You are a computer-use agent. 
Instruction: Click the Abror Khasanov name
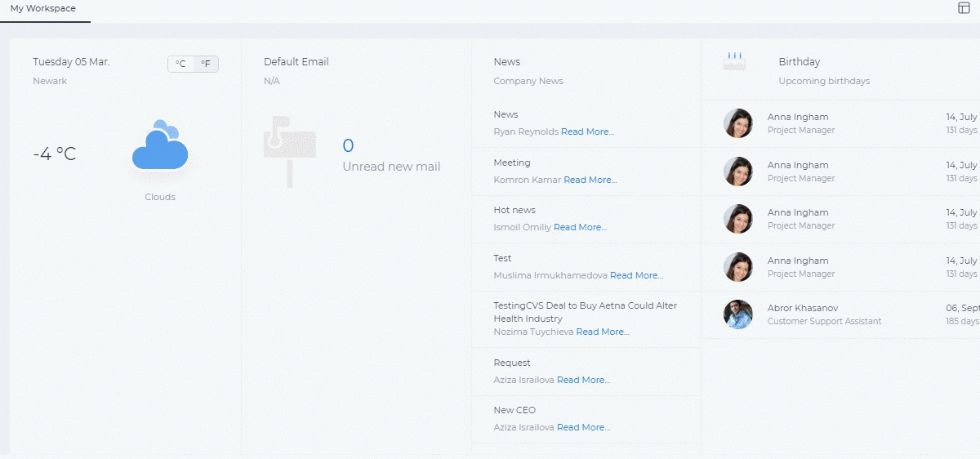pos(804,308)
